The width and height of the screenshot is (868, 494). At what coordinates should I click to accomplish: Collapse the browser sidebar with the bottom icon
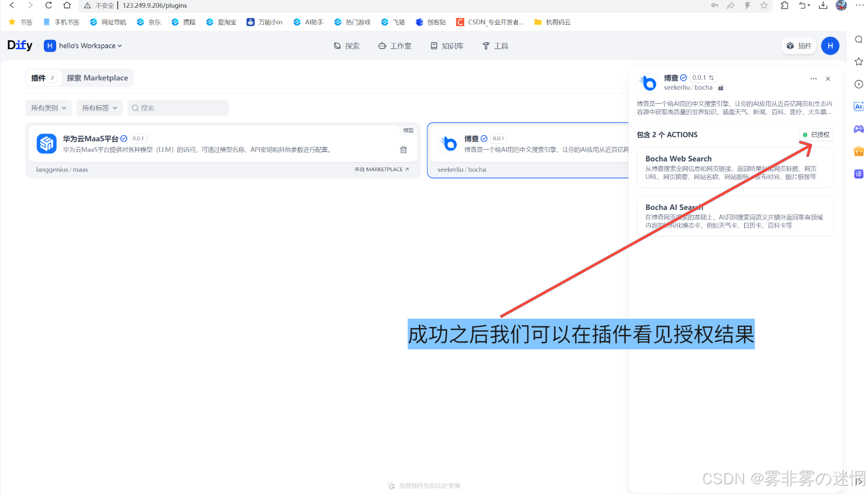click(859, 481)
